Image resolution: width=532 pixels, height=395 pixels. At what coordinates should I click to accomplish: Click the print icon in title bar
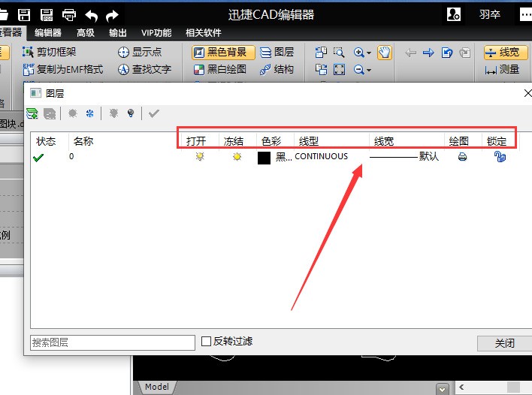point(68,15)
